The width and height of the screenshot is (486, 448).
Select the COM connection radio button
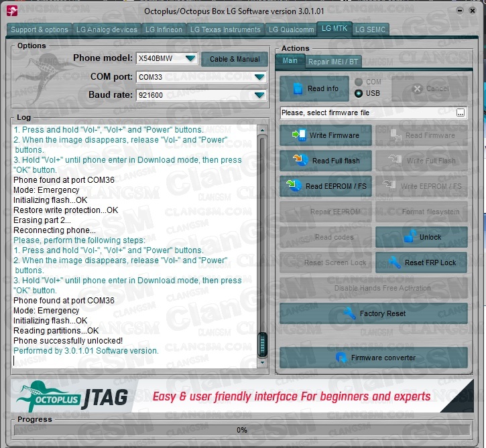point(359,82)
